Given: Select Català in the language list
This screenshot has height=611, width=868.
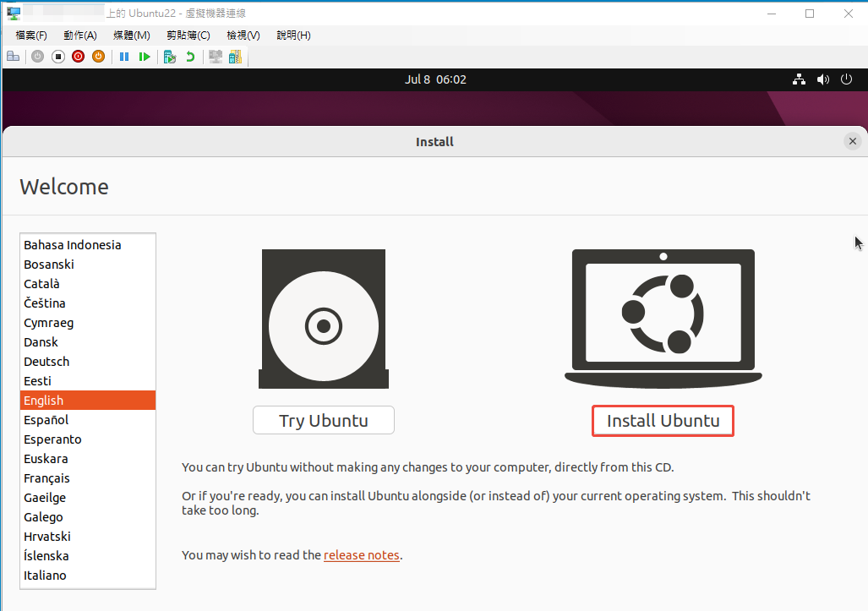Looking at the screenshot, I should pos(88,284).
